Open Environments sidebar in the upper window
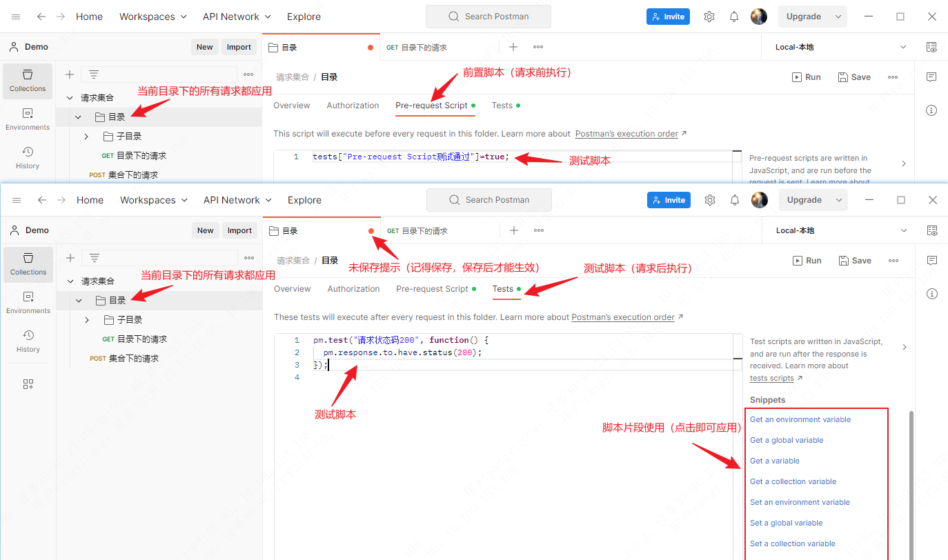The height and width of the screenshot is (560, 948). pos(28,119)
